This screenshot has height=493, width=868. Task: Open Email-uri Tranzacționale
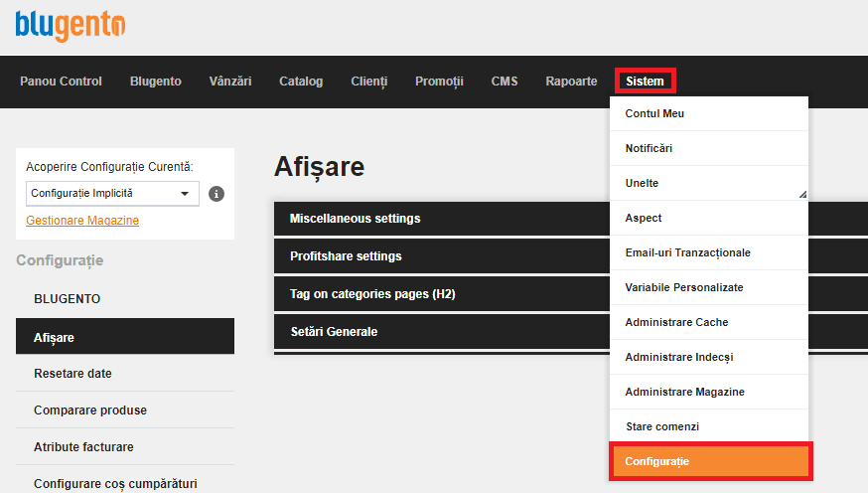pyautogui.click(x=709, y=252)
